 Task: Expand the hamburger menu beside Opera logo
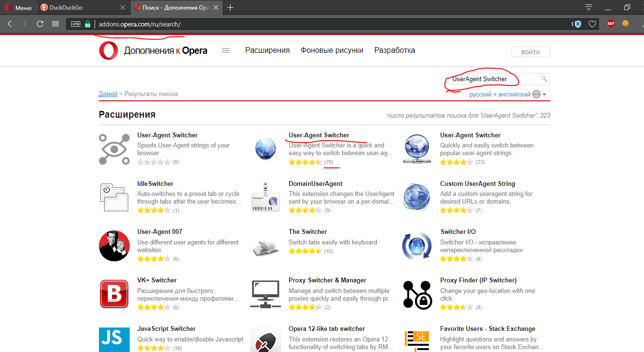(226, 50)
